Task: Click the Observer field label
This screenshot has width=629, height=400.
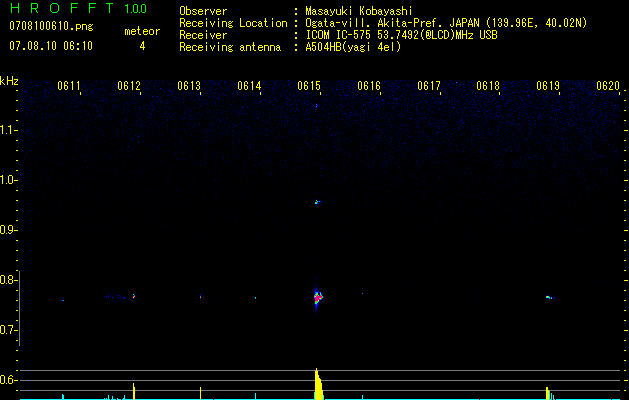Action: tap(203, 11)
